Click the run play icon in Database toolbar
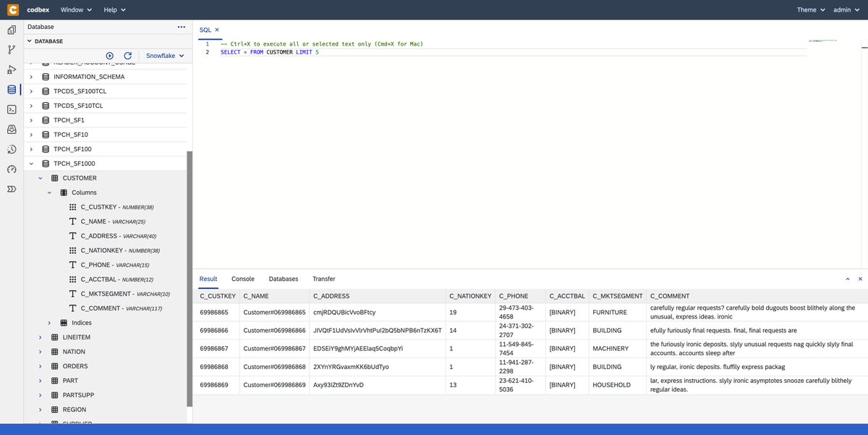Image resolution: width=868 pixels, height=435 pixels. coord(110,56)
